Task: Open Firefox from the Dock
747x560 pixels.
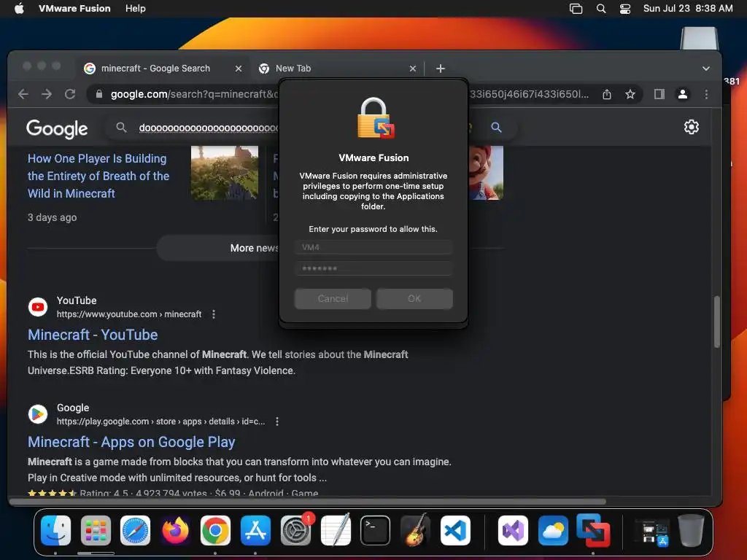Action: (175, 530)
